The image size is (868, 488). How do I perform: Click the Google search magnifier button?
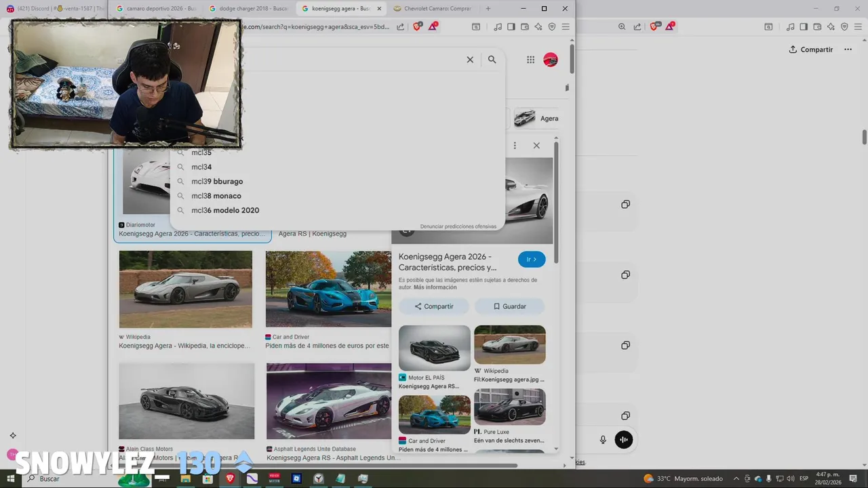(x=492, y=60)
